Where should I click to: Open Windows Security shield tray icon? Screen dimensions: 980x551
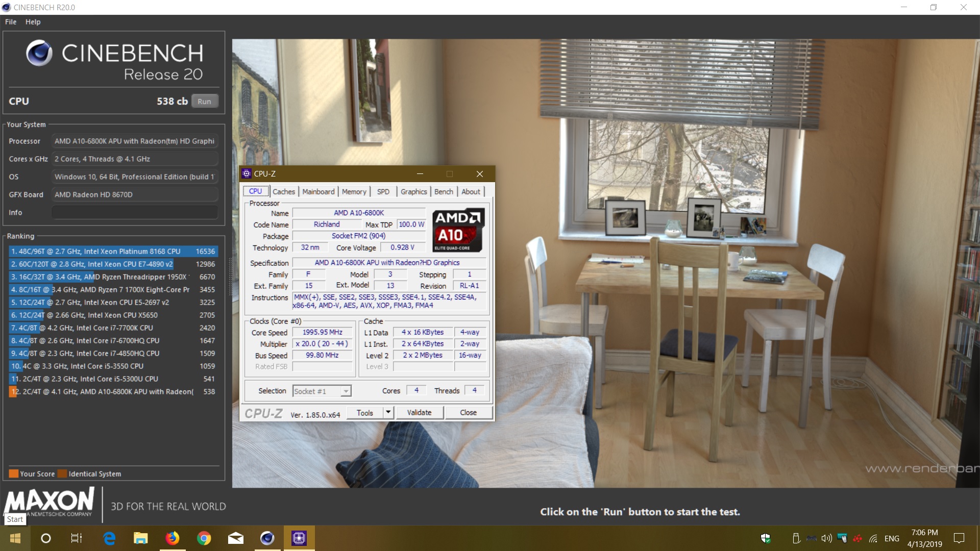coord(765,538)
